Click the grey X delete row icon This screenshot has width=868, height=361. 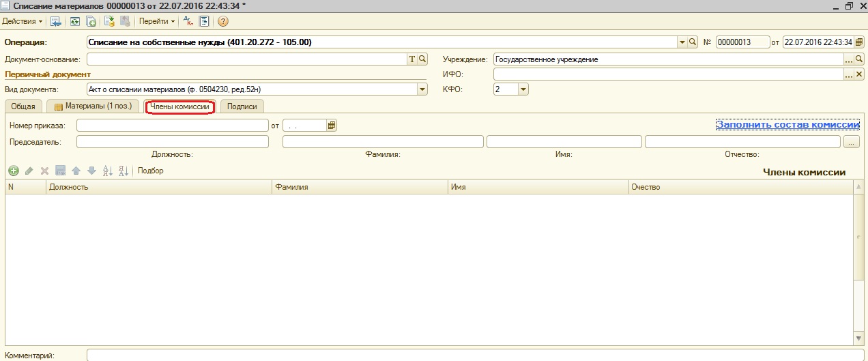click(44, 171)
